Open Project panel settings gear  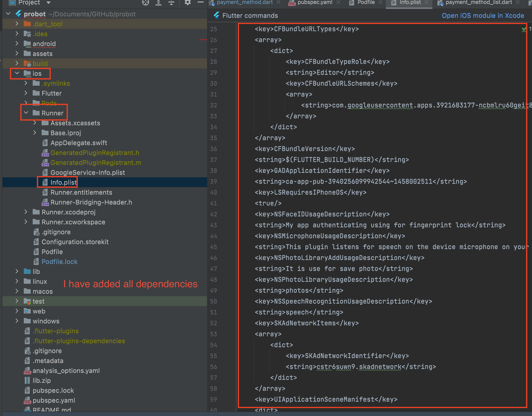[x=188, y=2]
